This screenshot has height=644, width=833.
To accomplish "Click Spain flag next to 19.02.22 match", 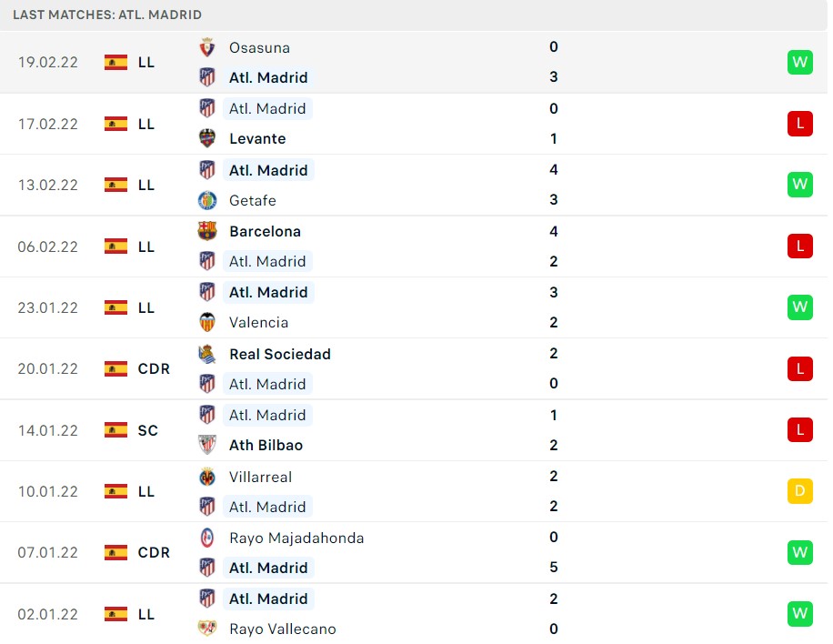I will 115,62.
